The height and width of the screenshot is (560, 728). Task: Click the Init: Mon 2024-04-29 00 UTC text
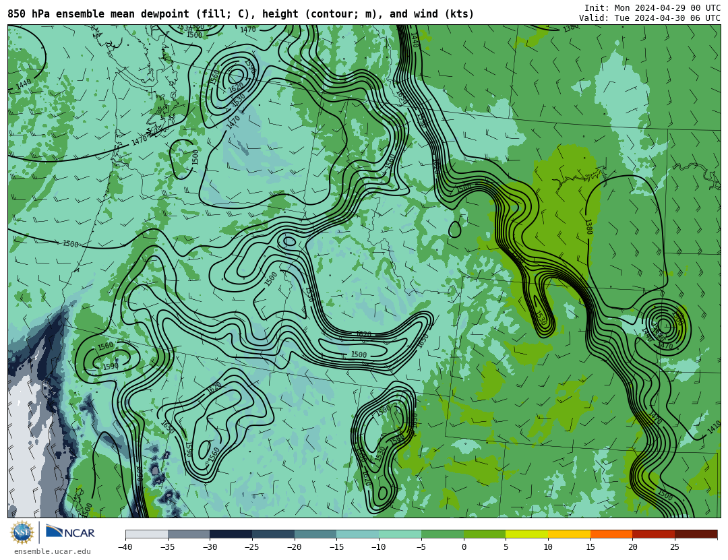tap(653, 8)
